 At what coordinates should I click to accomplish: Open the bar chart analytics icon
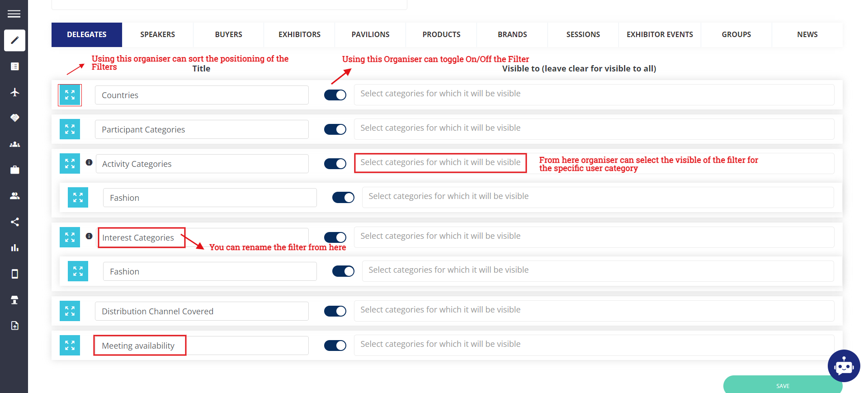click(x=14, y=248)
